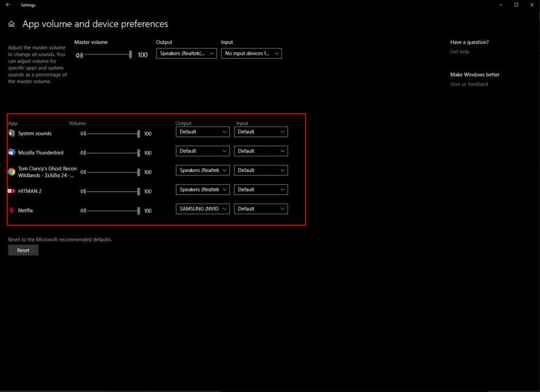Close the Settings window
The height and width of the screenshot is (392, 540).
point(532,5)
